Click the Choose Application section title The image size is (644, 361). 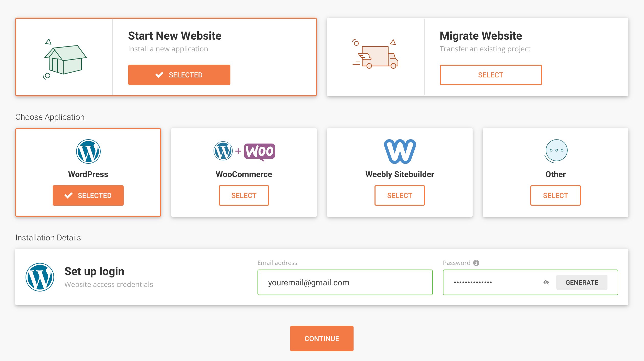click(50, 117)
